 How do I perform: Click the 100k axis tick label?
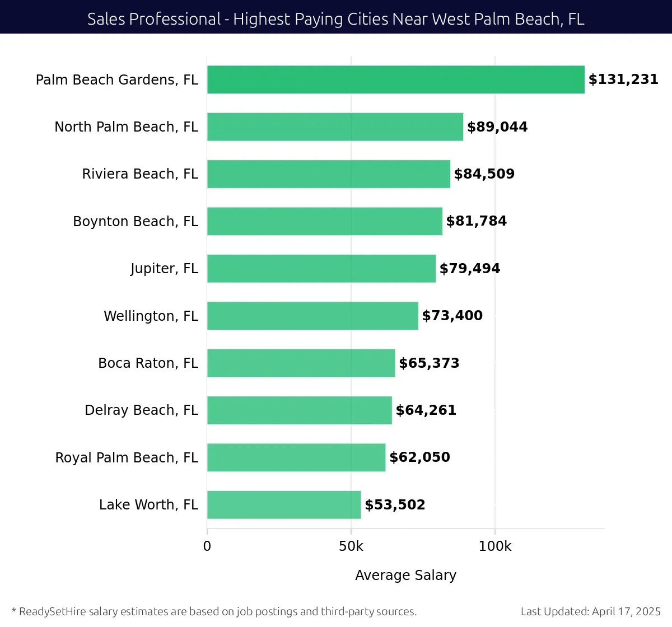click(495, 546)
